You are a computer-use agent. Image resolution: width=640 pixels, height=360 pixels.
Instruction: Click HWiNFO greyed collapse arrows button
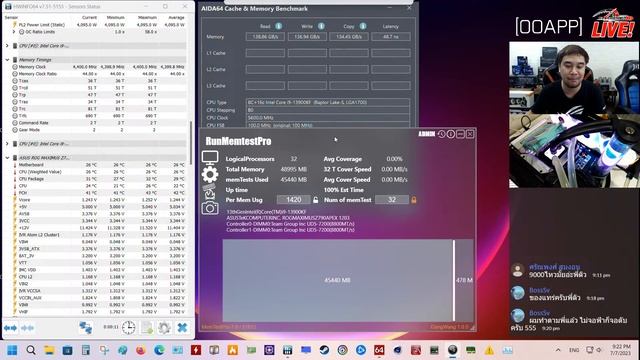pyautogui.click(x=27, y=328)
